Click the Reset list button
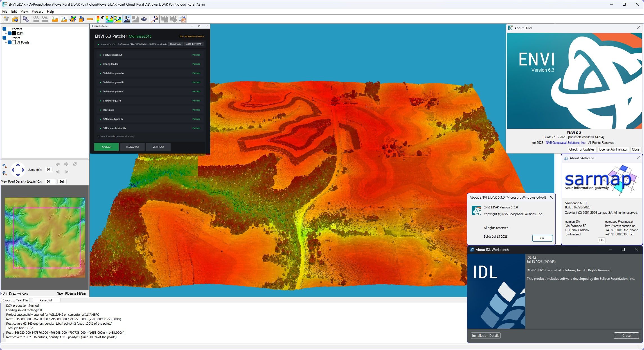 (46, 300)
